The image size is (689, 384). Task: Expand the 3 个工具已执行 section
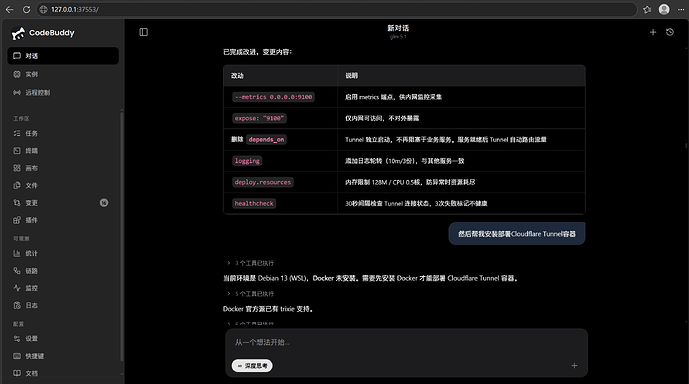point(251,263)
